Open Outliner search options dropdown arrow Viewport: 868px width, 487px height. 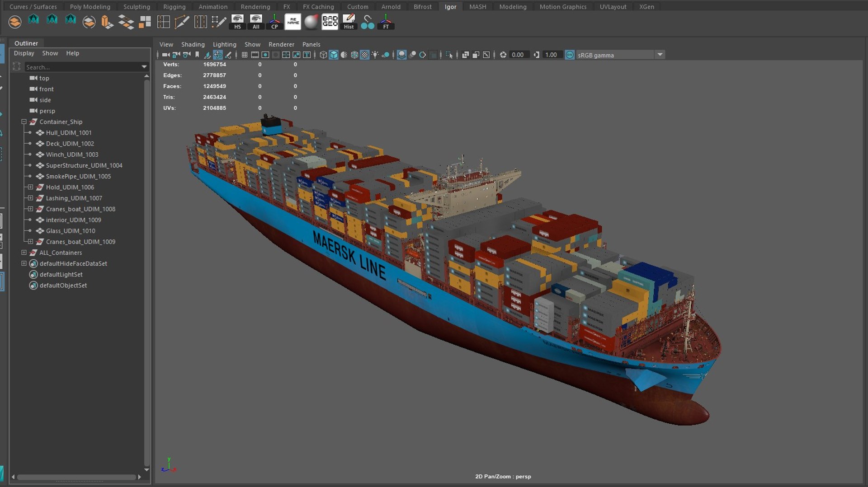point(144,67)
